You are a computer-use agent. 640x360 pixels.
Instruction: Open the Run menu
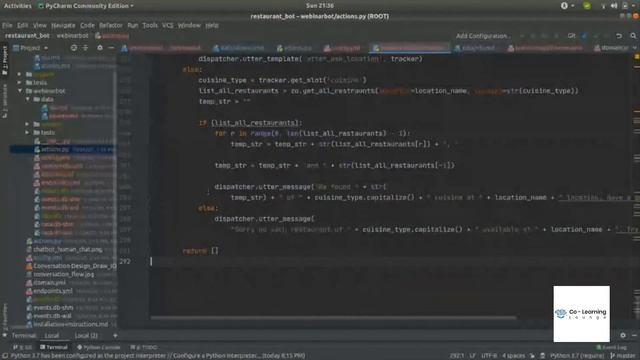(x=133, y=25)
